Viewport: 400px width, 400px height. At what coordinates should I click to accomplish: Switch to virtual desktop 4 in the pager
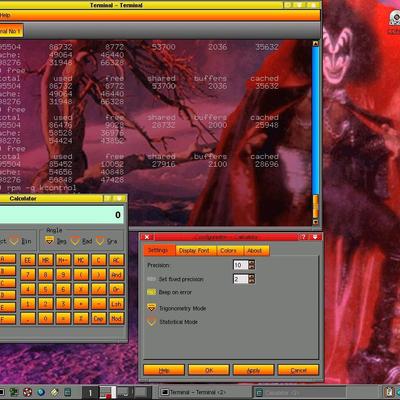click(141, 392)
